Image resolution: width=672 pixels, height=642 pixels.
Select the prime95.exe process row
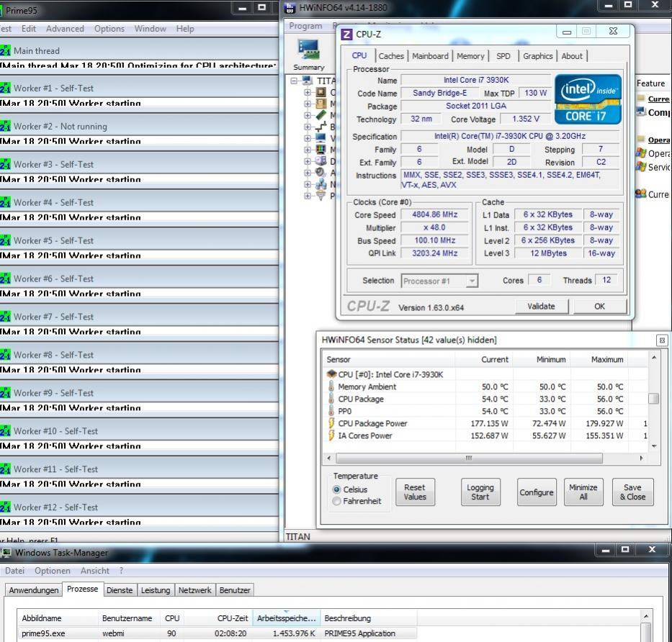(x=218, y=633)
